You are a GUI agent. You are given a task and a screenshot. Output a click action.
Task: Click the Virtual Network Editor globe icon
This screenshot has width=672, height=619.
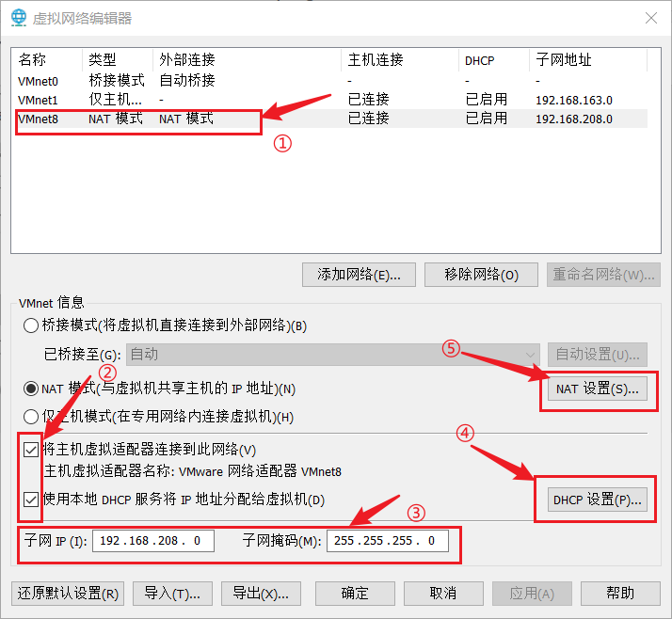19,18
